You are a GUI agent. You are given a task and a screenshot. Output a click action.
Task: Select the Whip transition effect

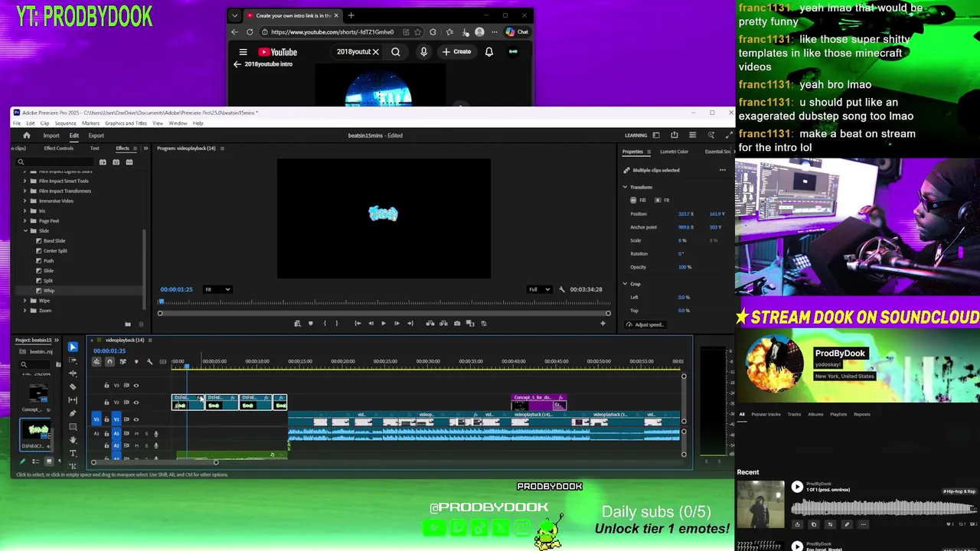48,291
